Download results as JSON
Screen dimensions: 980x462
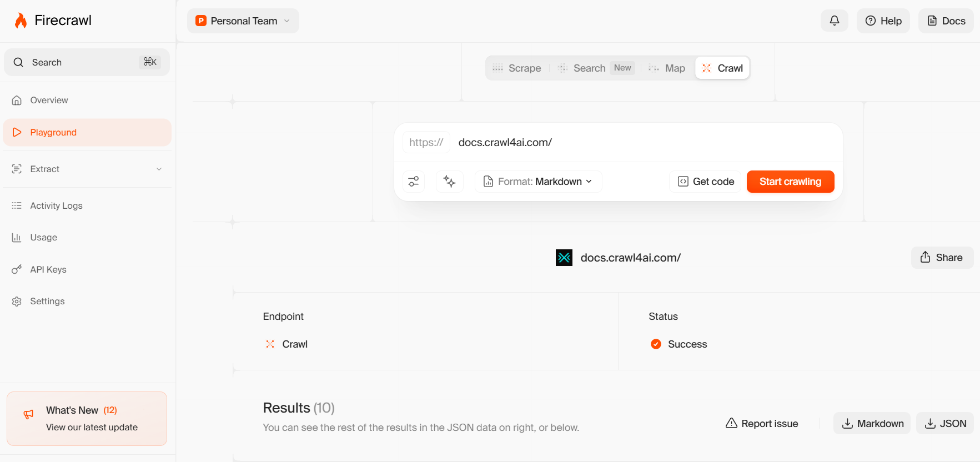[x=945, y=424]
